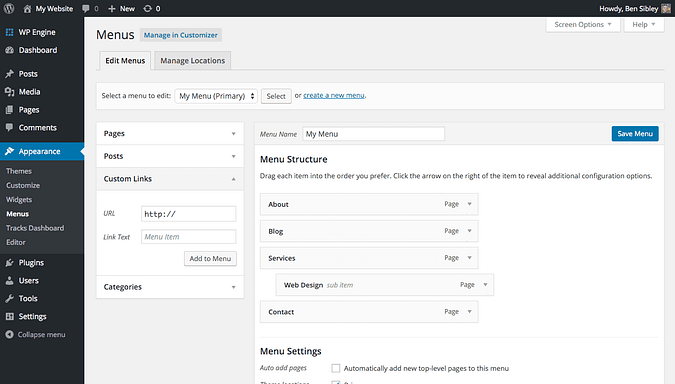Open Customize in the Appearance submenu
Viewport: 675px width, 384px height.
pos(23,185)
